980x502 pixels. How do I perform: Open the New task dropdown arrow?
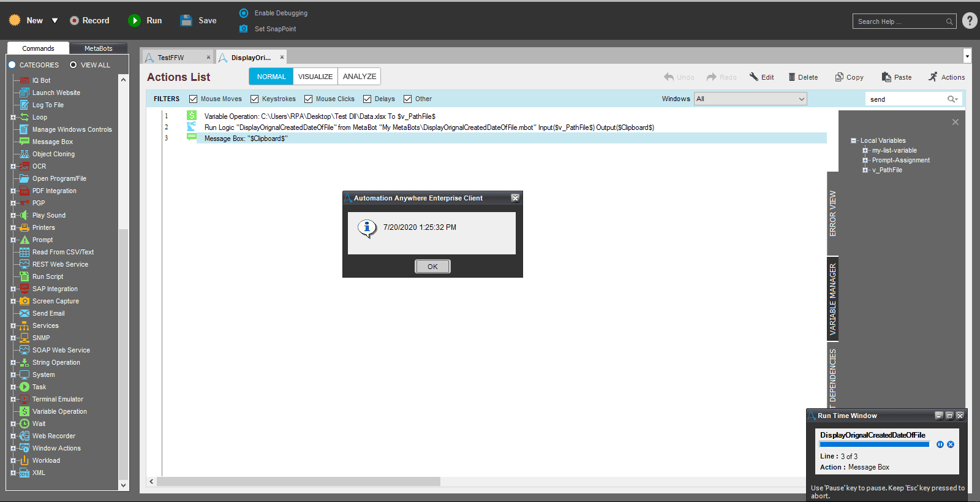(x=55, y=20)
